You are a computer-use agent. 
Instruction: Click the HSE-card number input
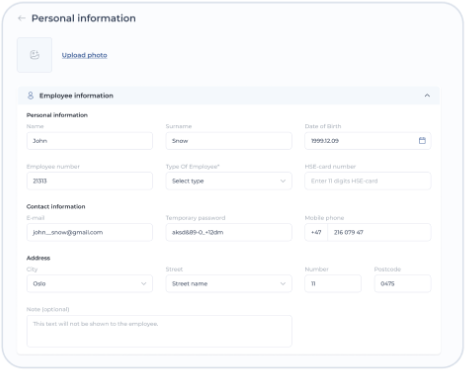[x=368, y=181]
